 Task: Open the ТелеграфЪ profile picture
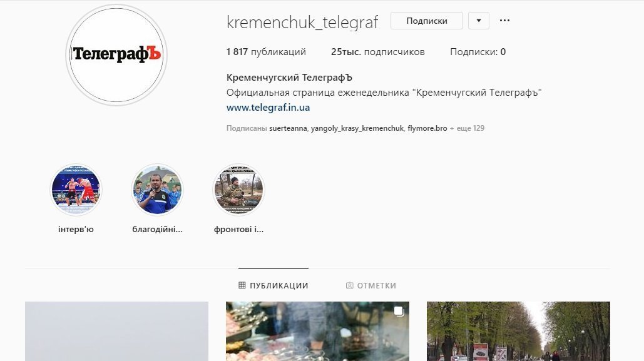coord(116,55)
